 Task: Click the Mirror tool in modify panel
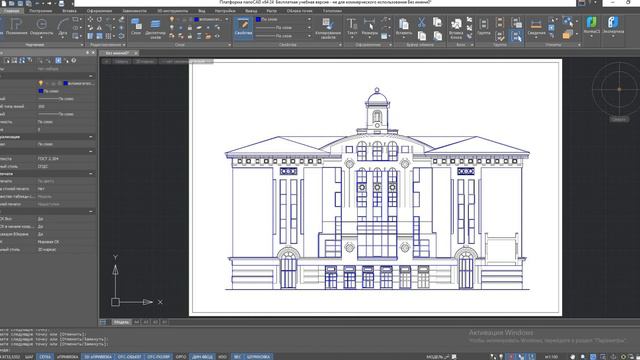point(99,28)
